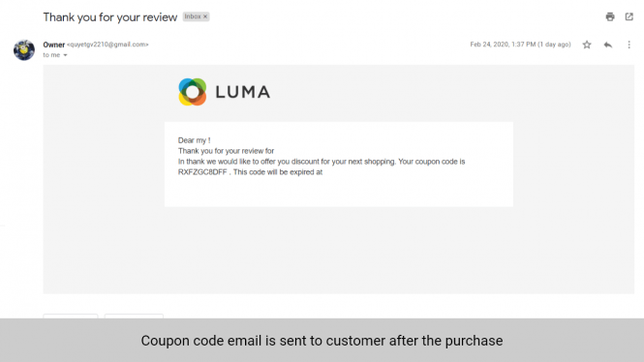Click the 'to me' recipient text

coord(51,55)
